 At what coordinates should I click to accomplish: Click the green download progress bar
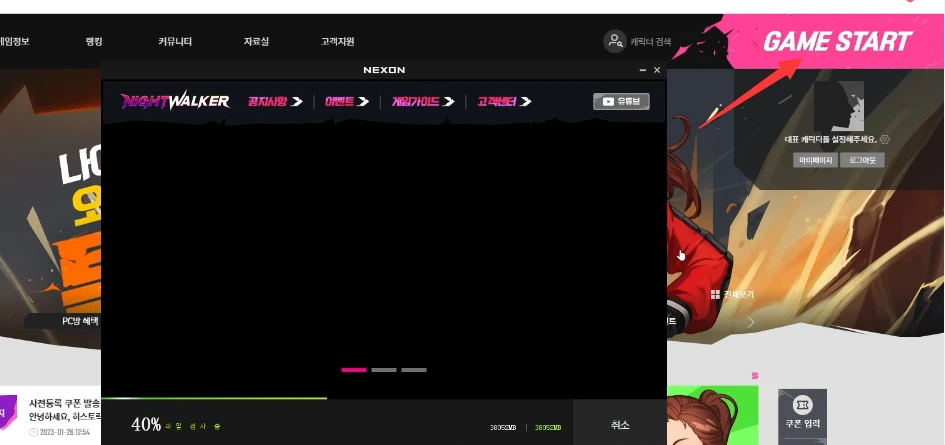(214, 398)
